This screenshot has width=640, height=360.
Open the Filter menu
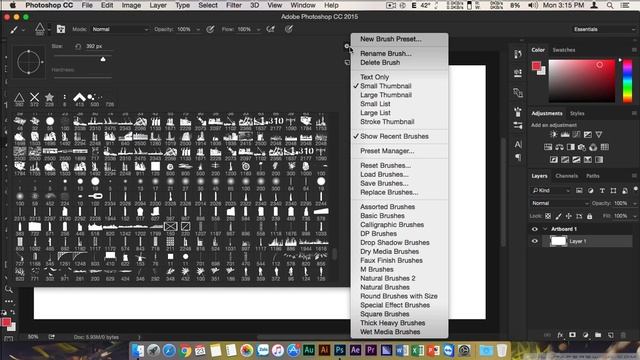click(234, 5)
